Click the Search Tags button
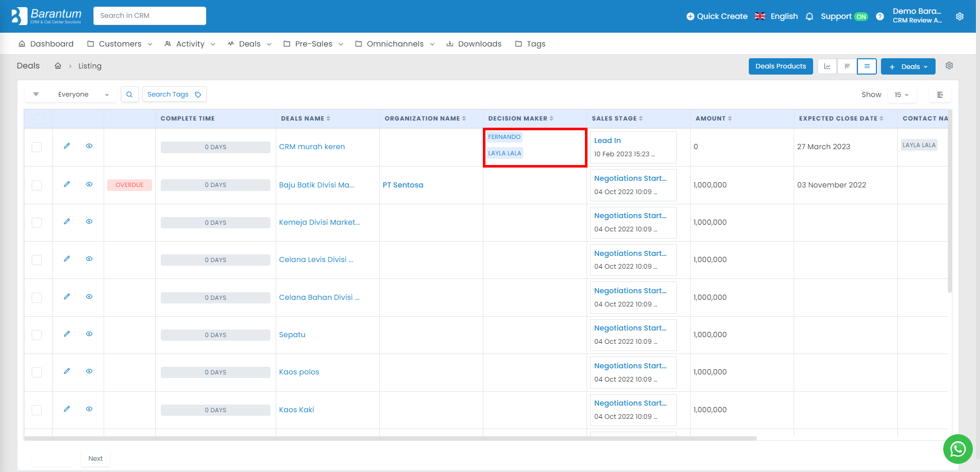 [x=174, y=95]
